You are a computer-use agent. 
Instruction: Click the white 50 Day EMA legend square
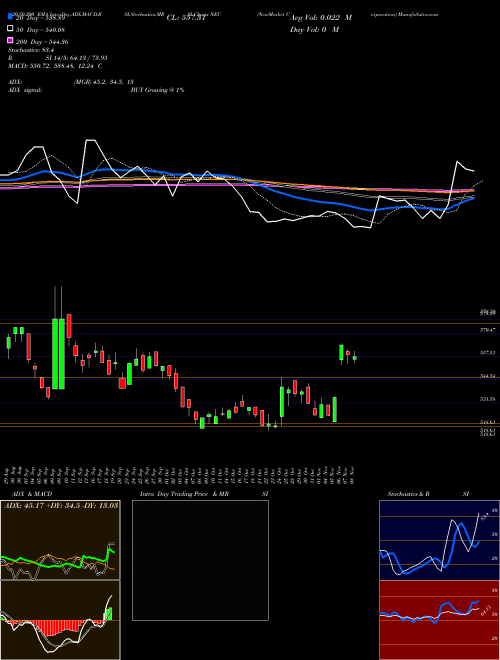(10, 29)
